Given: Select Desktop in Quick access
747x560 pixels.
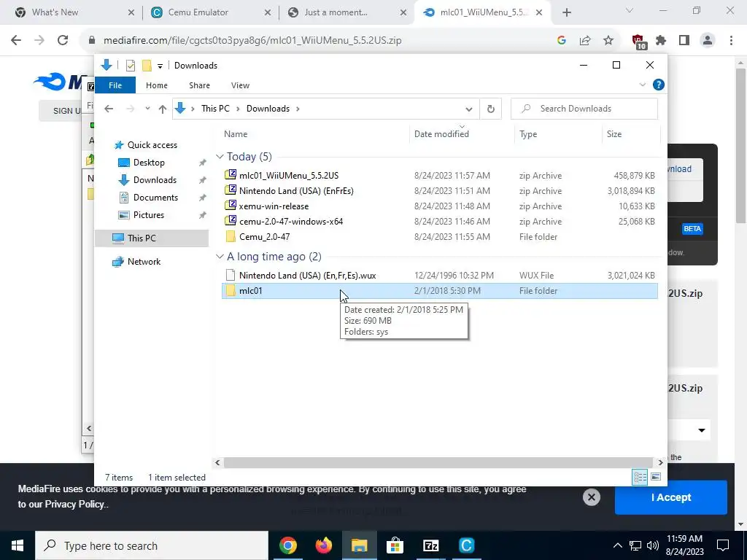Looking at the screenshot, I should coord(149,163).
